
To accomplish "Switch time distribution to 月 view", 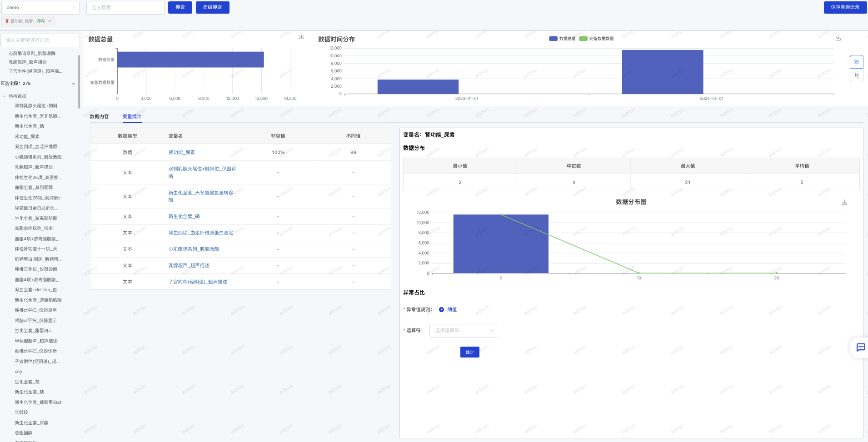I will (856, 75).
